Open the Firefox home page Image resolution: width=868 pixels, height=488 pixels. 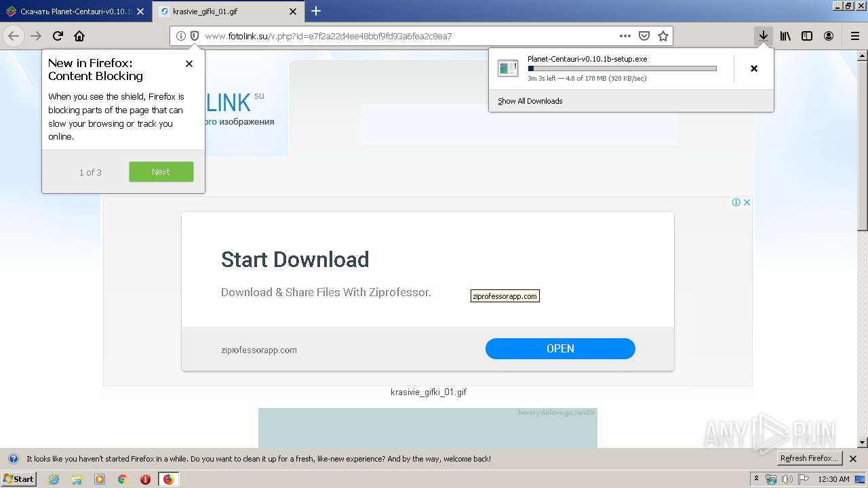(x=79, y=36)
